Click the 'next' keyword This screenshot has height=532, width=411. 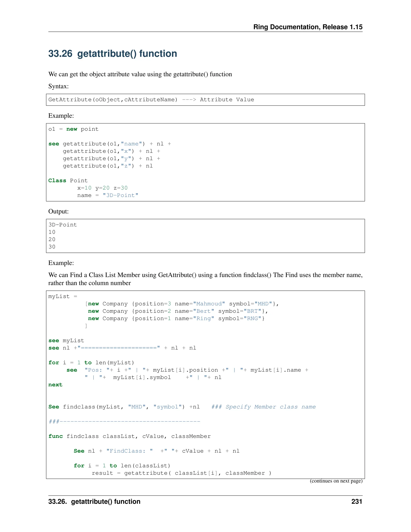55,385
